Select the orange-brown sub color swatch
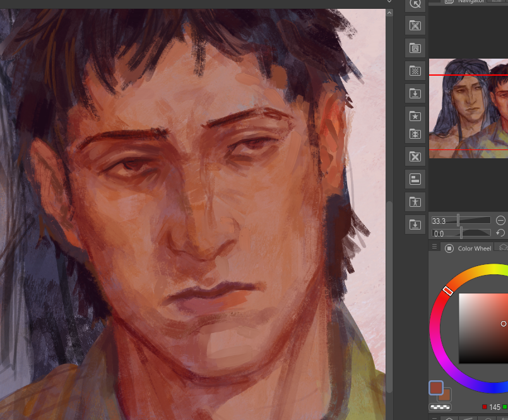The image size is (508, 420). (446, 396)
